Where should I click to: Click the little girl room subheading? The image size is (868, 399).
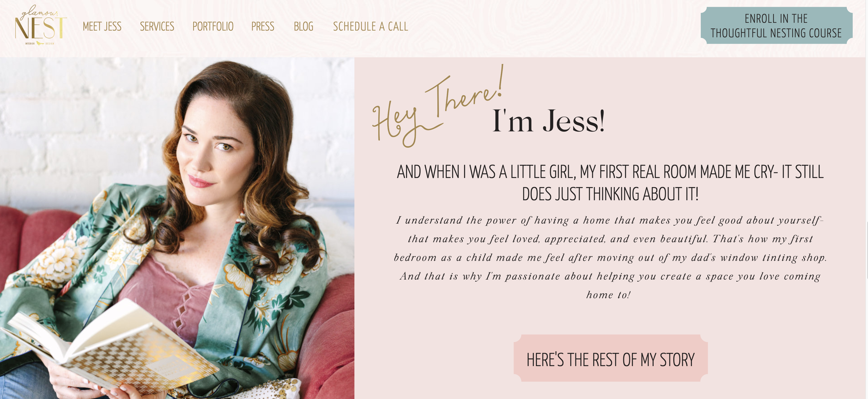tap(610, 183)
